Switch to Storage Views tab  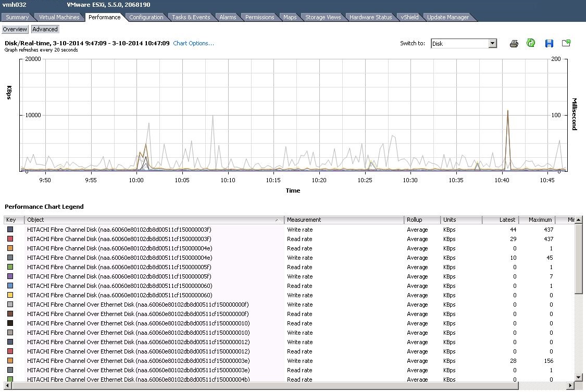pyautogui.click(x=323, y=17)
